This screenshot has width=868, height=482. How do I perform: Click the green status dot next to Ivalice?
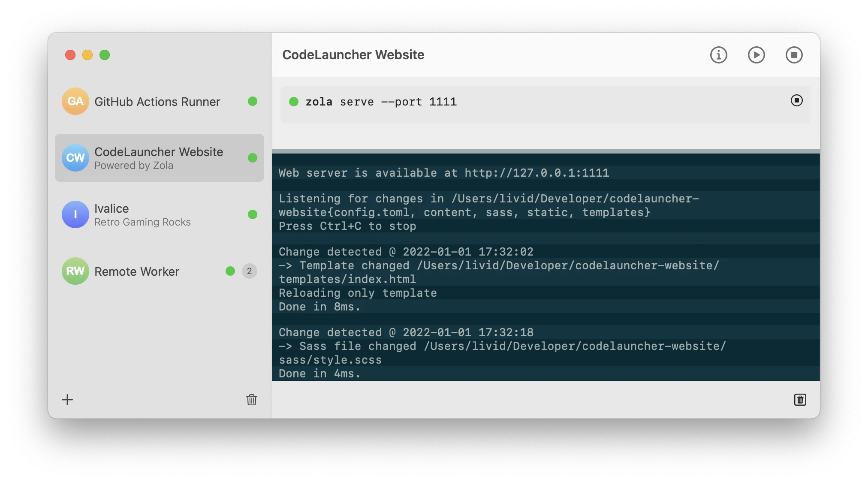tap(253, 215)
